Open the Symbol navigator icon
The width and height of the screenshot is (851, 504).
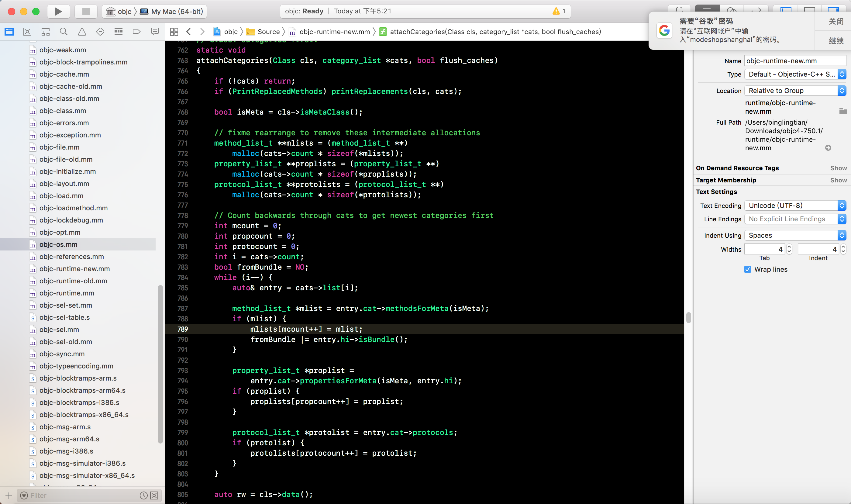tap(46, 32)
